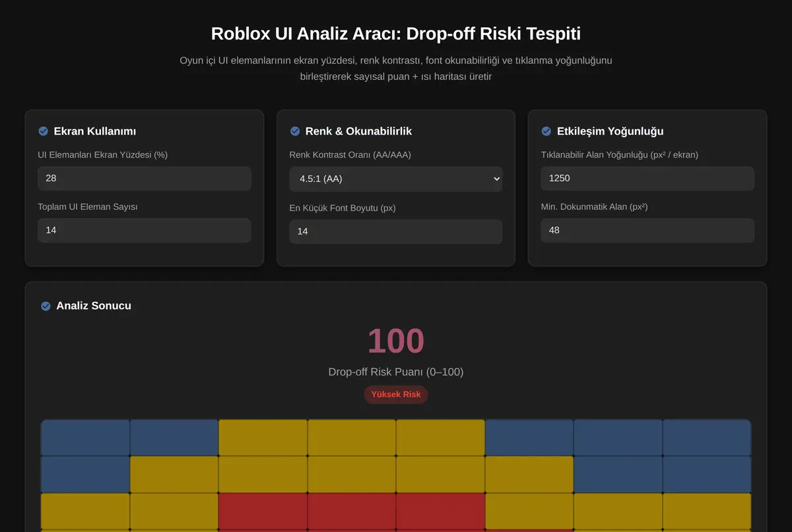This screenshot has width=792, height=532.
Task: Focus the Tıklanabilir Alan Yoğunluğu field
Action: [x=647, y=178]
